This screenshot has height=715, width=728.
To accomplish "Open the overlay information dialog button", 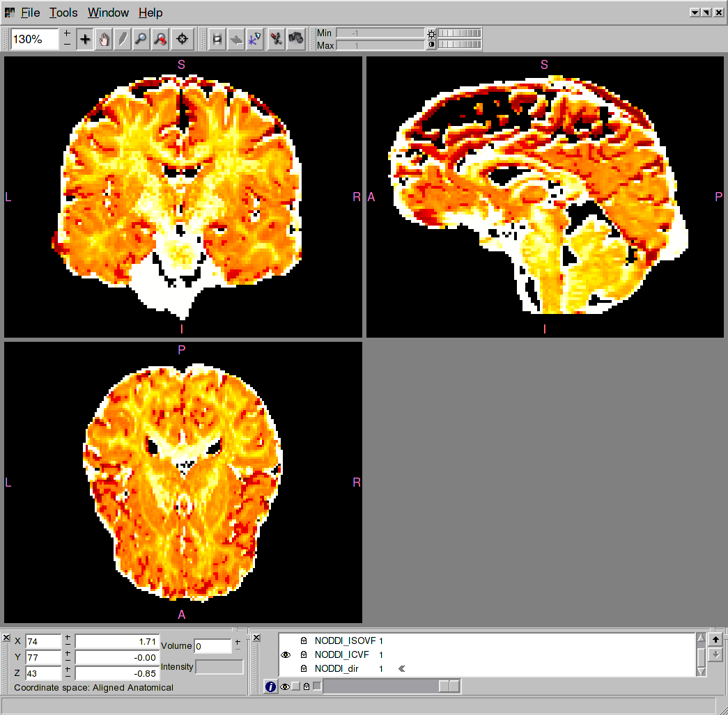I will 271,687.
